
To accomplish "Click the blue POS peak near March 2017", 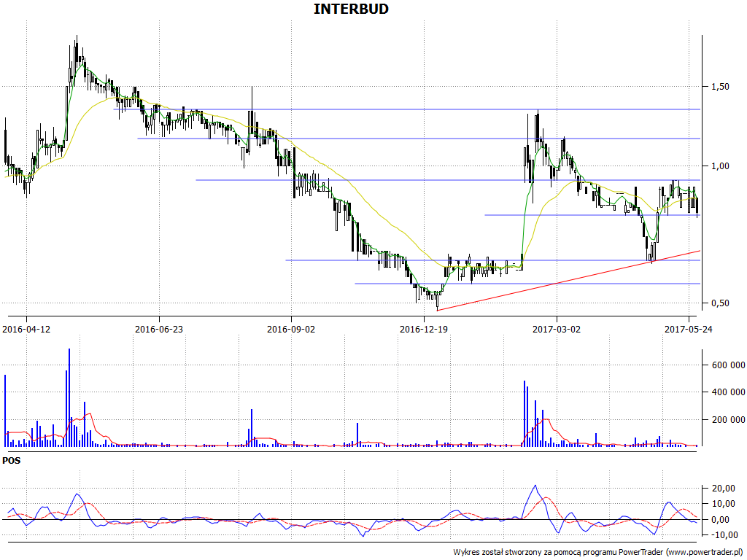I will click(535, 486).
